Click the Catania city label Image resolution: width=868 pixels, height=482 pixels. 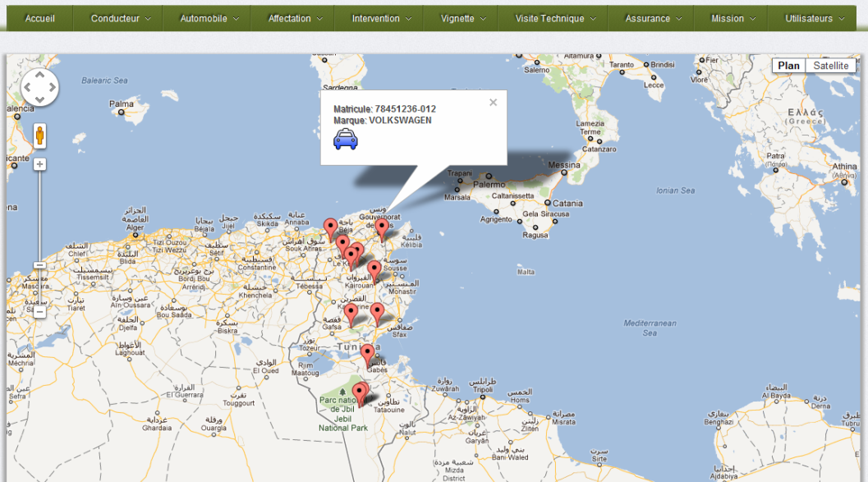pos(567,203)
